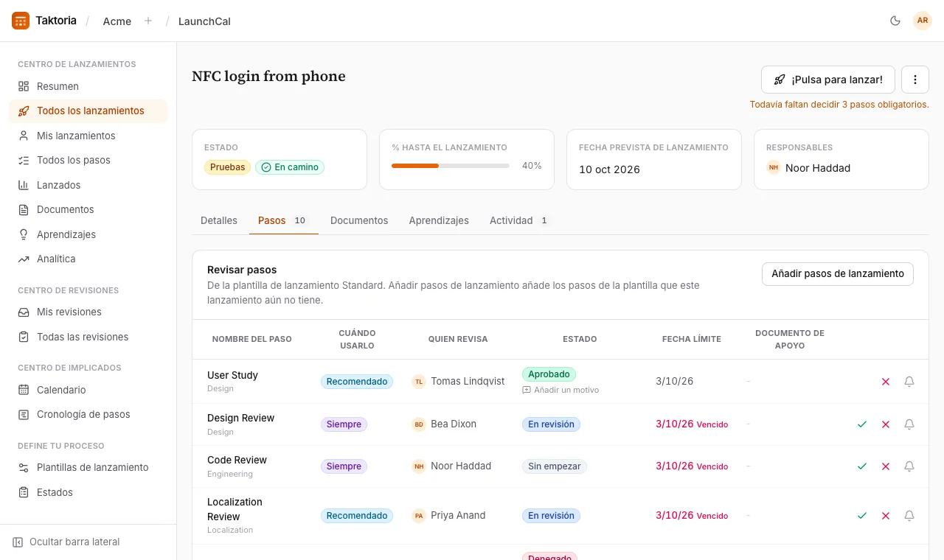Go to Mis lanzamientos
The image size is (944, 560).
[88, 136]
